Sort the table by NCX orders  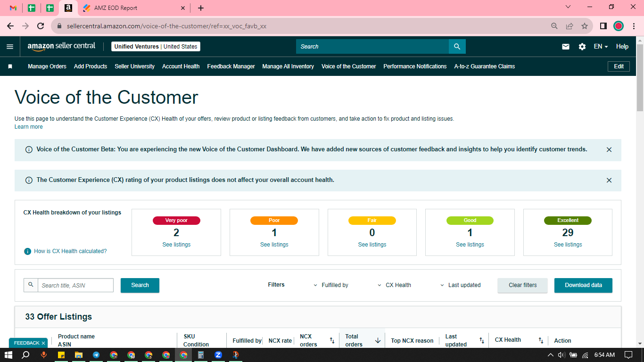(332, 340)
